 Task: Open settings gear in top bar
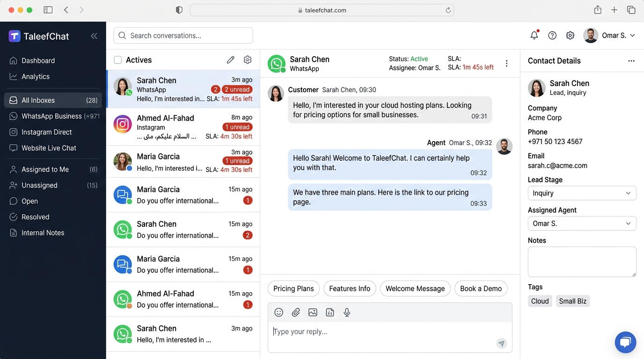pos(570,36)
